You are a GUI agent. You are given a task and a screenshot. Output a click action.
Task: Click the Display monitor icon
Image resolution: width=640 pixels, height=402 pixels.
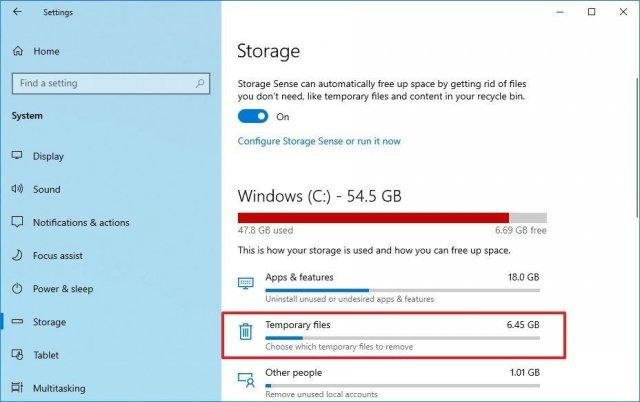[x=17, y=155]
